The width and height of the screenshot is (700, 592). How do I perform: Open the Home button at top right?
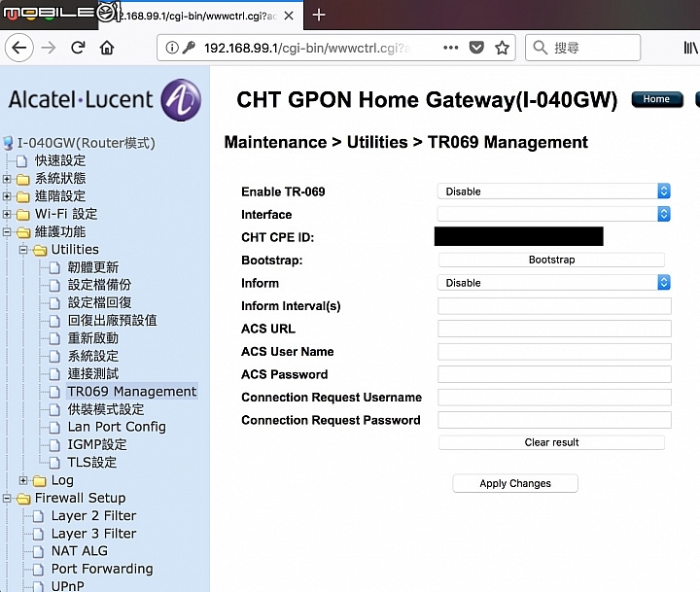[x=656, y=99]
